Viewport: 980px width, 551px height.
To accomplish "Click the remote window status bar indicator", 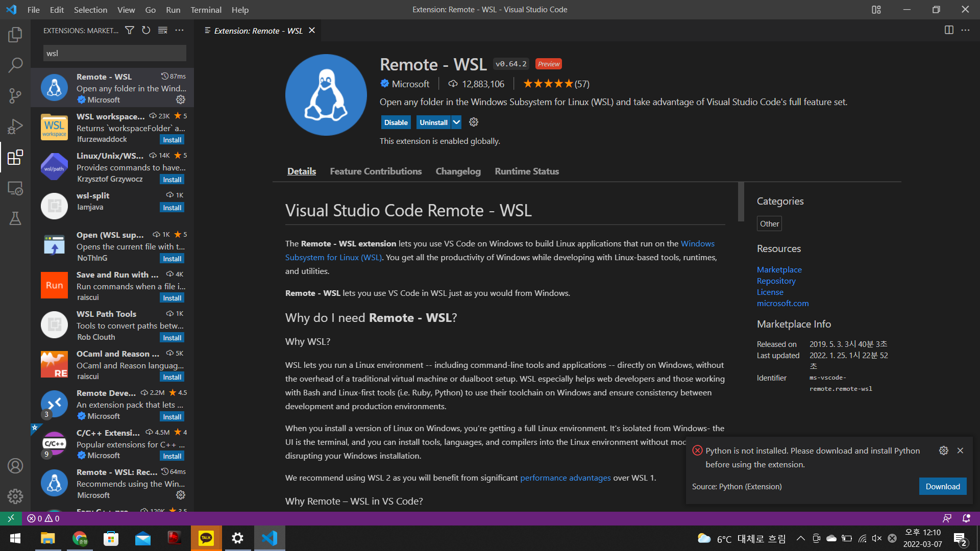I will 11,518.
